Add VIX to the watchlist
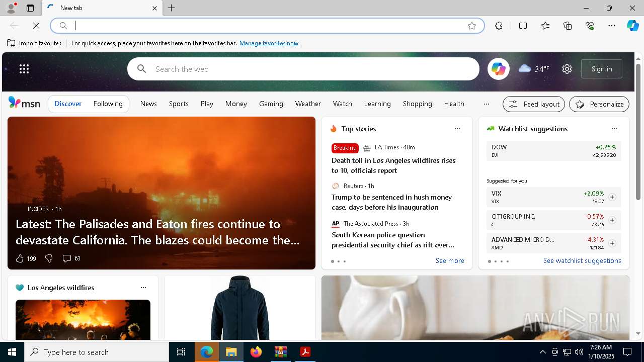Viewport: 644px width, 362px height. [612, 197]
